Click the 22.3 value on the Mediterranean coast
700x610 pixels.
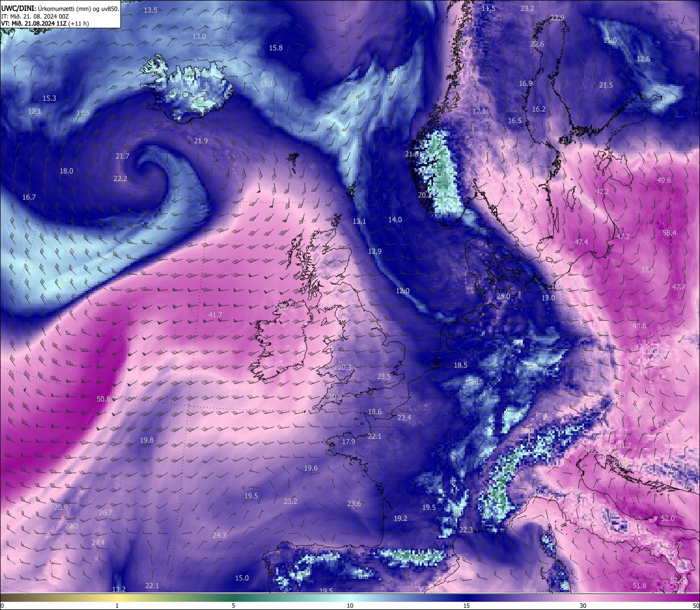[x=466, y=530]
